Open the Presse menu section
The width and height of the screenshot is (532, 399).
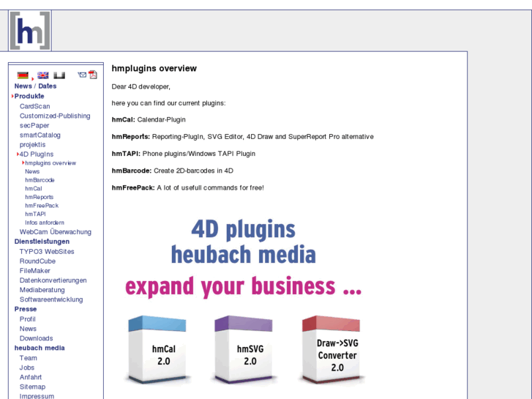[x=26, y=309]
